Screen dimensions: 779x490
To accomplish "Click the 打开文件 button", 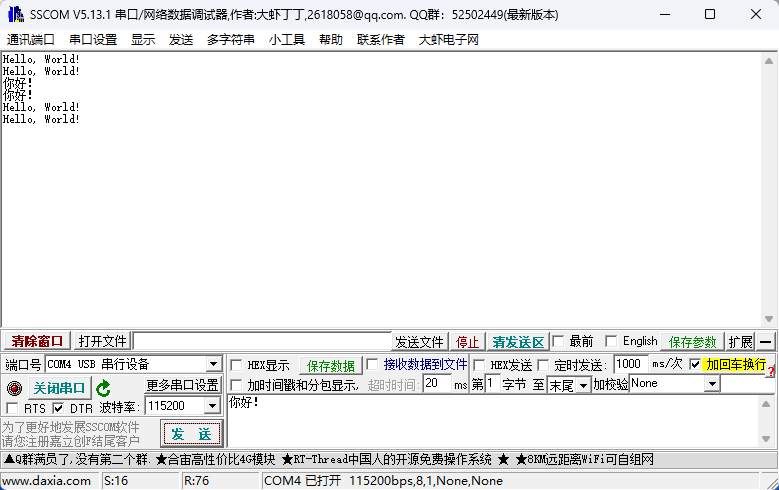I will [102, 341].
